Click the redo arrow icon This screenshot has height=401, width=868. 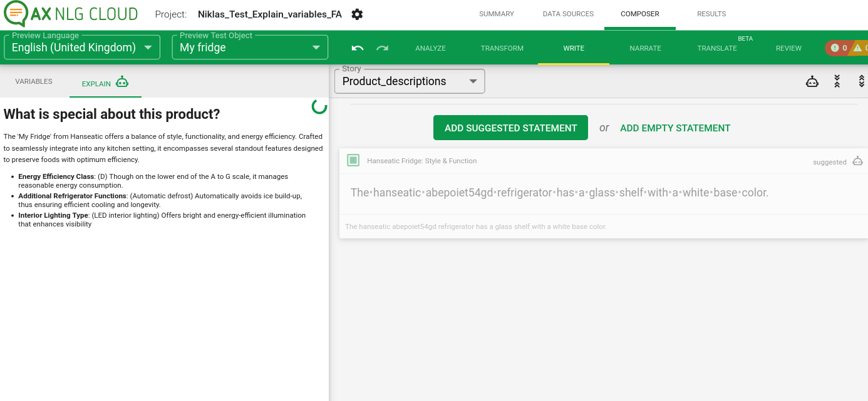coord(382,48)
